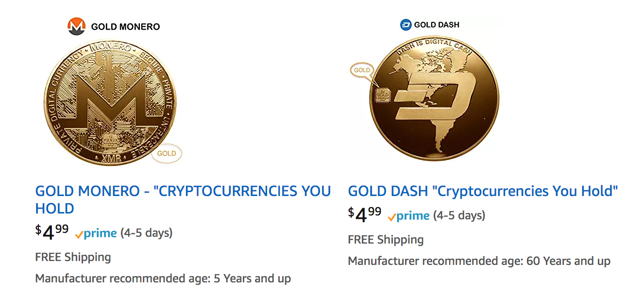Click the $4.99 price under GOLD MONERO

coord(52,232)
